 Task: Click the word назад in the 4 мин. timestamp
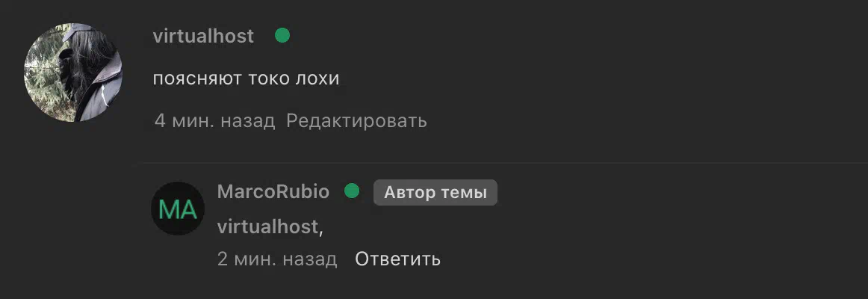(247, 120)
